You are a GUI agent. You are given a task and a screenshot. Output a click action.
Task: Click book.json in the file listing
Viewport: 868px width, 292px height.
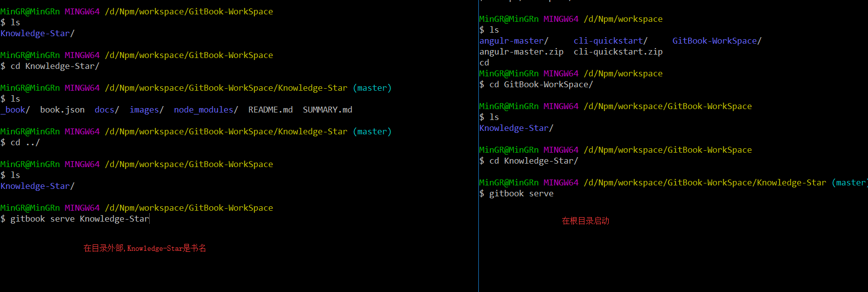(x=62, y=110)
